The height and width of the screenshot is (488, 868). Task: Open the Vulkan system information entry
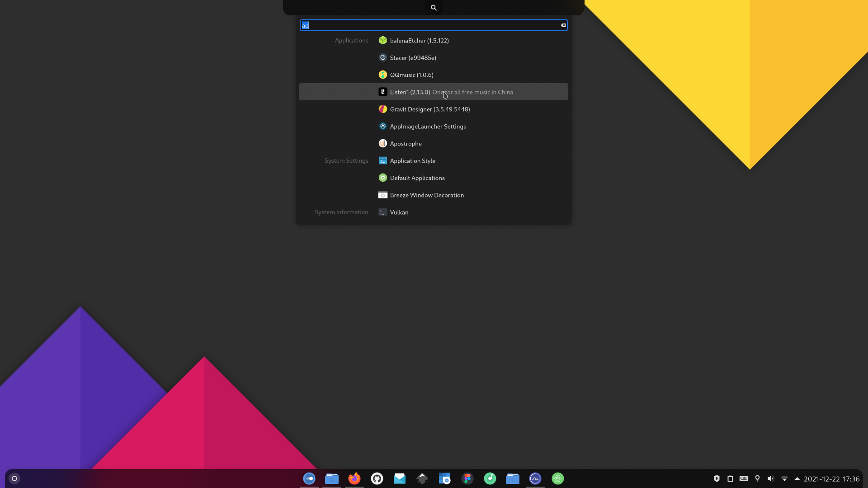[x=434, y=212]
